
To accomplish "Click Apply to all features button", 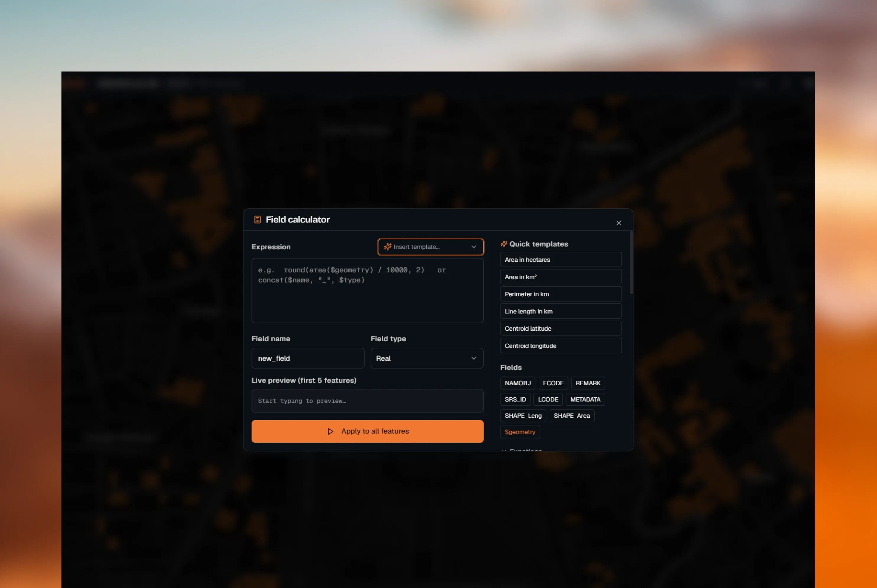I will [368, 431].
